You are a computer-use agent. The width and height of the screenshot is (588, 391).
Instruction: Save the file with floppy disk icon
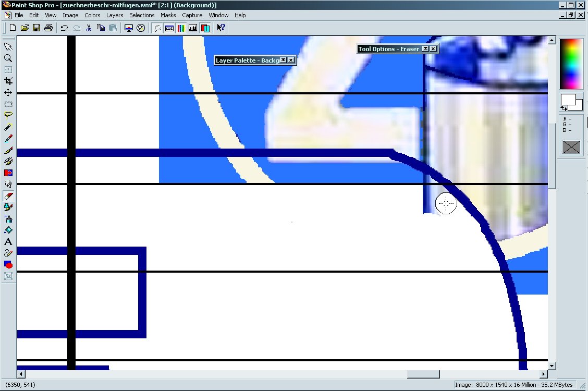[x=36, y=28]
